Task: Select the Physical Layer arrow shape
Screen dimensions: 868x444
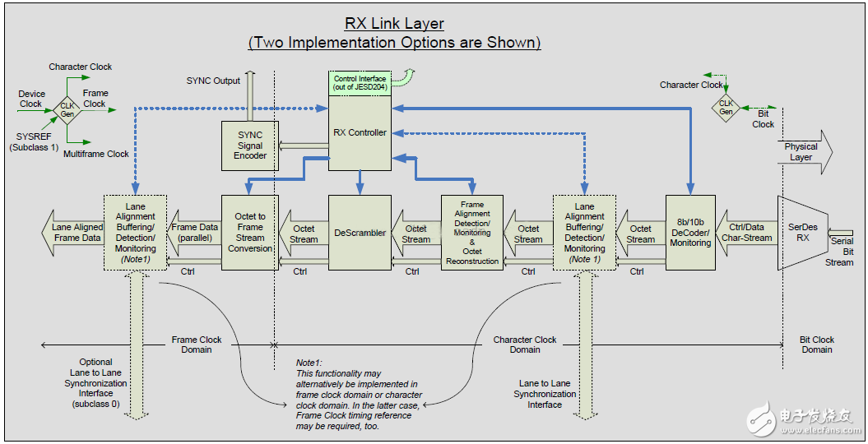Action: point(805,152)
